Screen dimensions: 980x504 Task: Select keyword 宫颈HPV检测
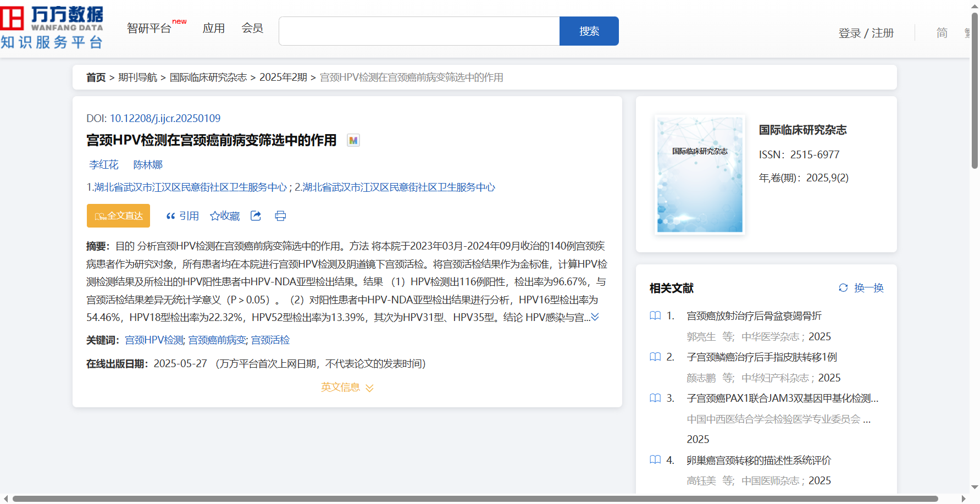click(154, 340)
